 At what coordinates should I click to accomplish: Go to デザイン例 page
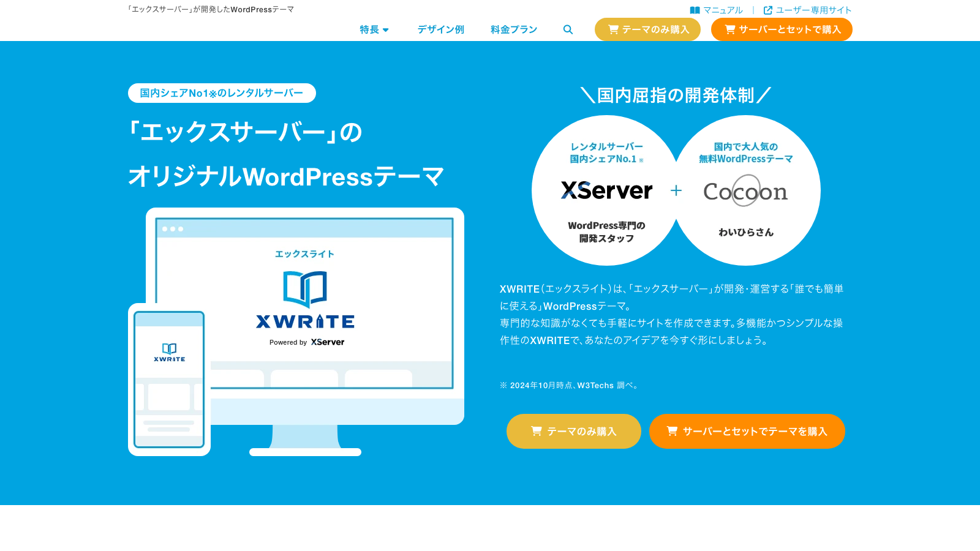[440, 29]
